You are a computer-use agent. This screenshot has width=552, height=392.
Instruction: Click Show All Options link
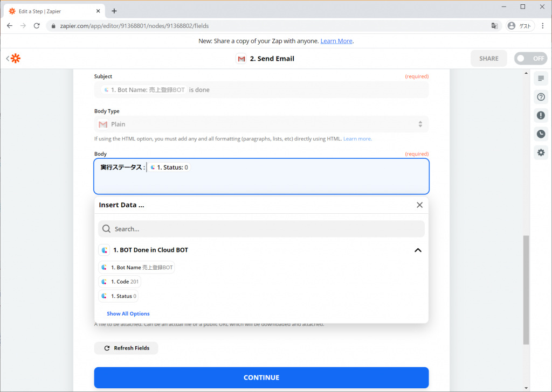pyautogui.click(x=128, y=313)
